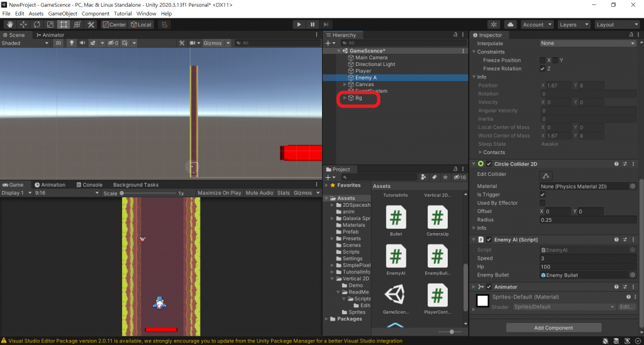Select the combined Transform tool
Screen dimensions: 644x345
(x=77, y=25)
